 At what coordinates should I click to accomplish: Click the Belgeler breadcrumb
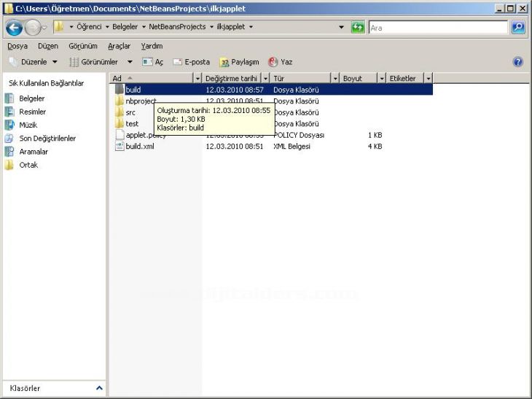point(125,27)
